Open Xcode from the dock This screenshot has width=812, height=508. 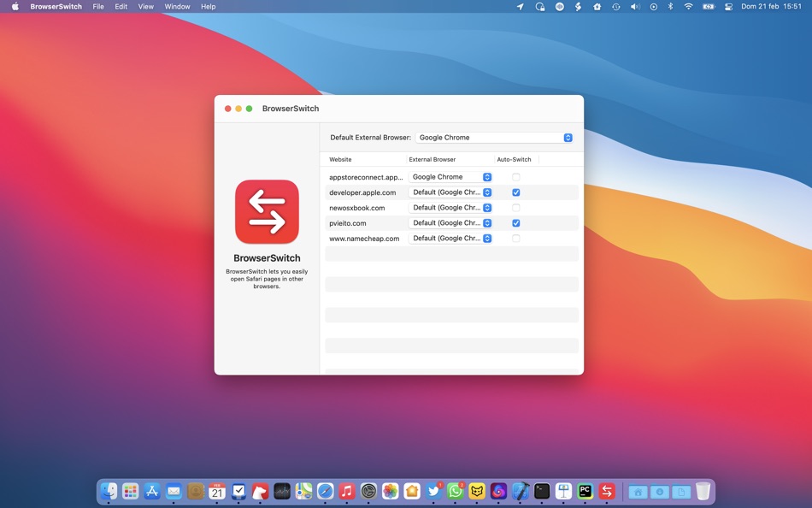click(x=521, y=490)
